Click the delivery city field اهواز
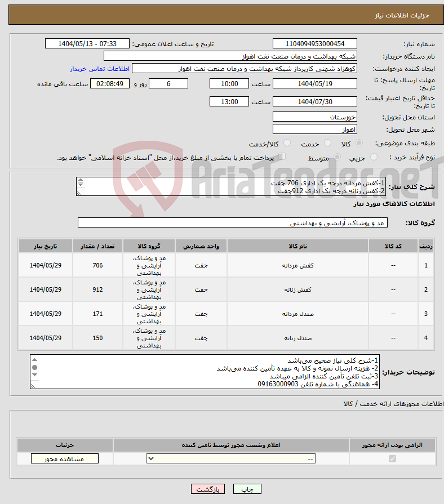 pyautogui.click(x=315, y=130)
